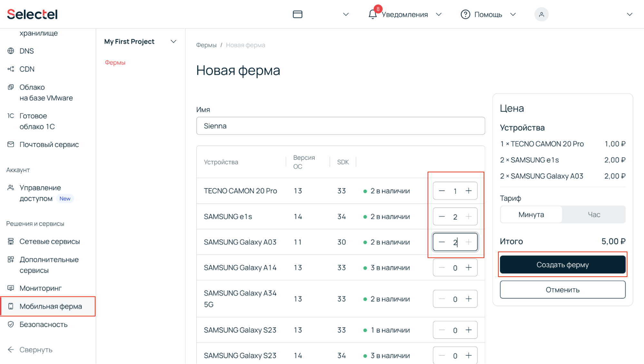Click plus for SAMSUNG Galaxy A34 5G

tap(469, 299)
